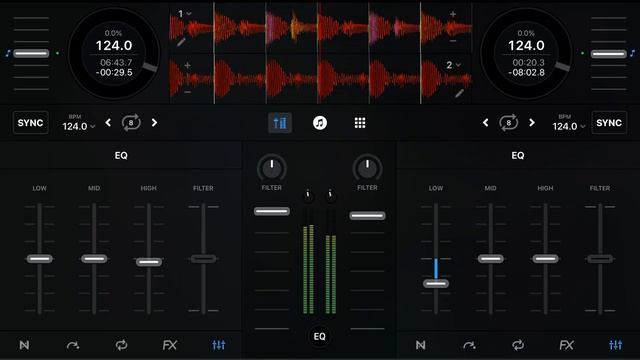Click the left deck jog wheel
Screen dimensions: 640x360
pos(113,53)
